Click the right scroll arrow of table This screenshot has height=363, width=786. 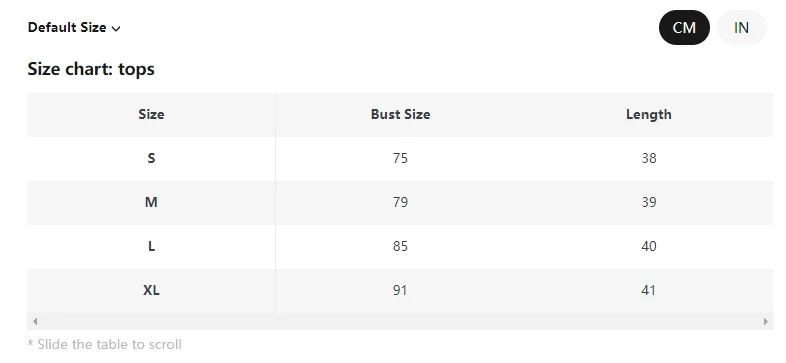coord(765,321)
